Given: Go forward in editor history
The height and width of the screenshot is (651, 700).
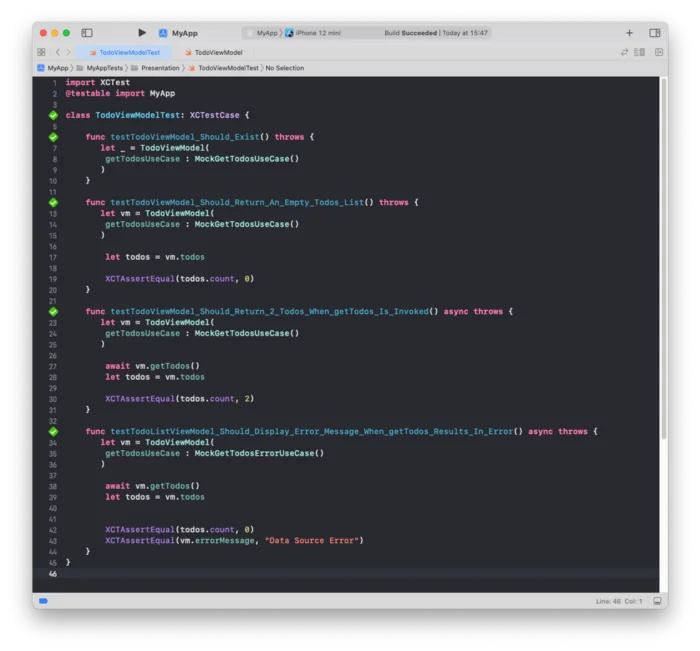Looking at the screenshot, I should tap(69, 52).
